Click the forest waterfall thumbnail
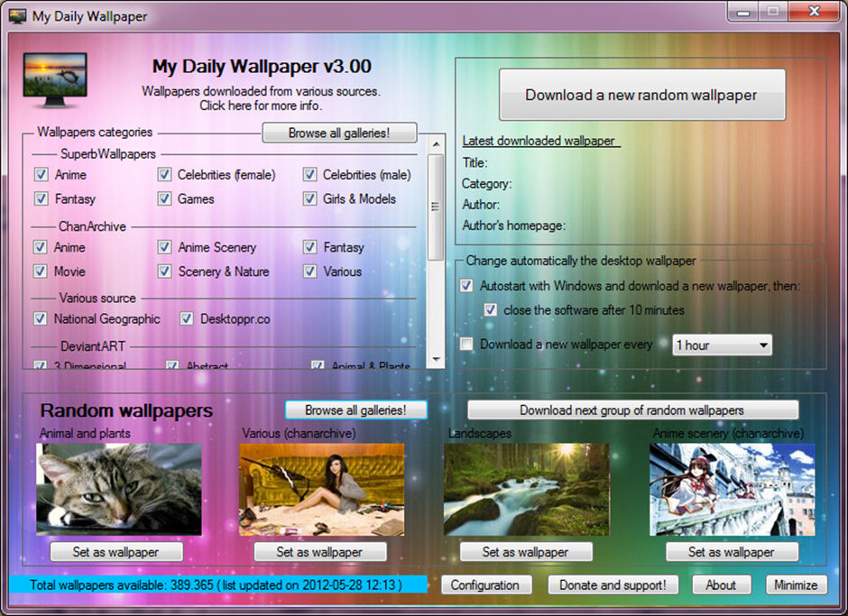The width and height of the screenshot is (848, 616). [526, 490]
